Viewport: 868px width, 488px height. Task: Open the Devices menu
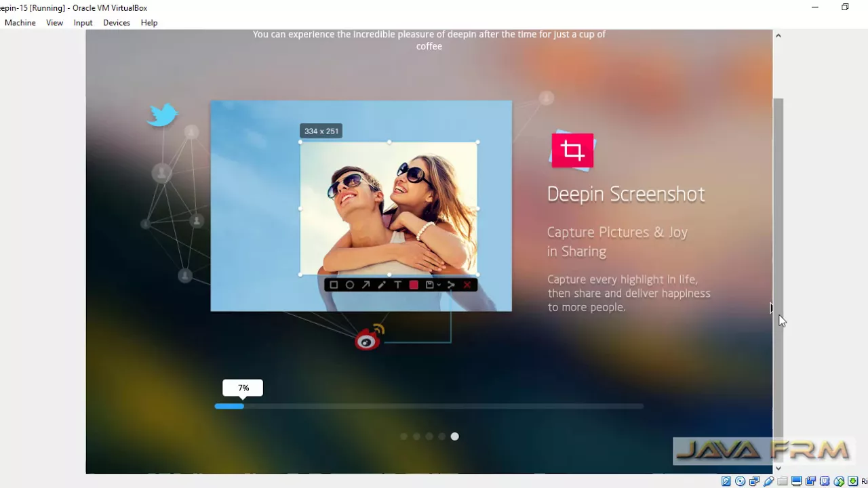[117, 22]
